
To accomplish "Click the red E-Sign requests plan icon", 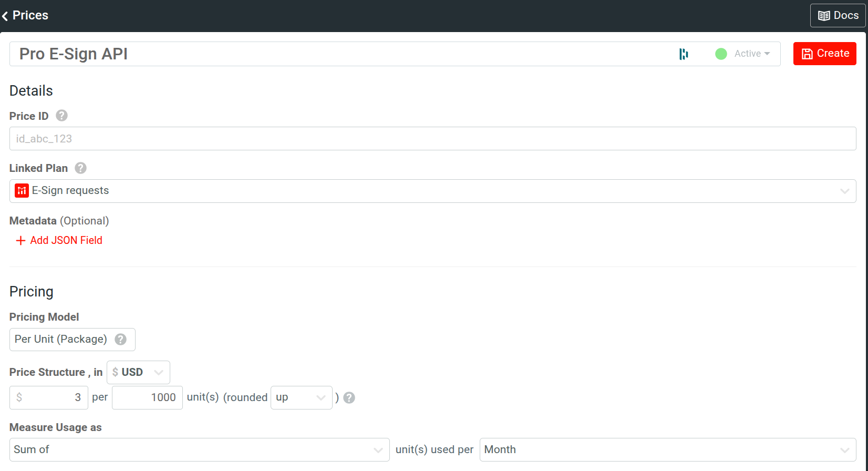I will 22,191.
